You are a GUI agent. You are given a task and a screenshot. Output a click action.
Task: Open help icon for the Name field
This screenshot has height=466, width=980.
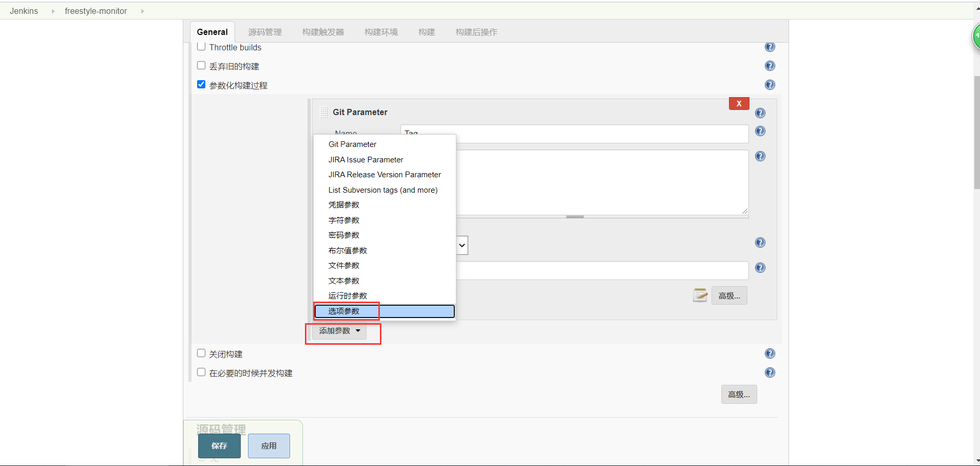760,131
